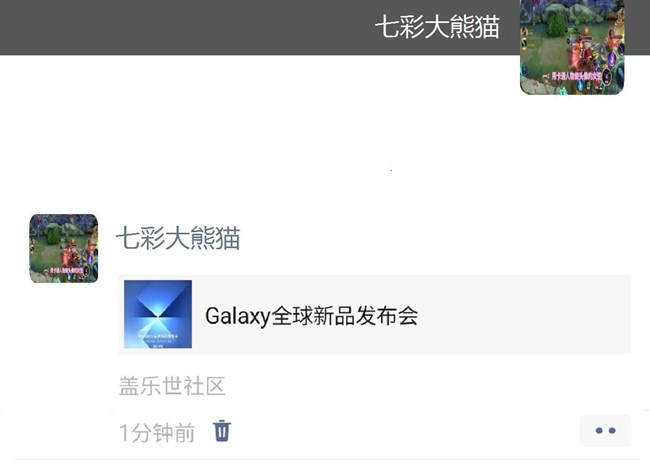Remove this moment via the bin icon
The width and height of the screenshot is (650, 466).
(x=222, y=431)
